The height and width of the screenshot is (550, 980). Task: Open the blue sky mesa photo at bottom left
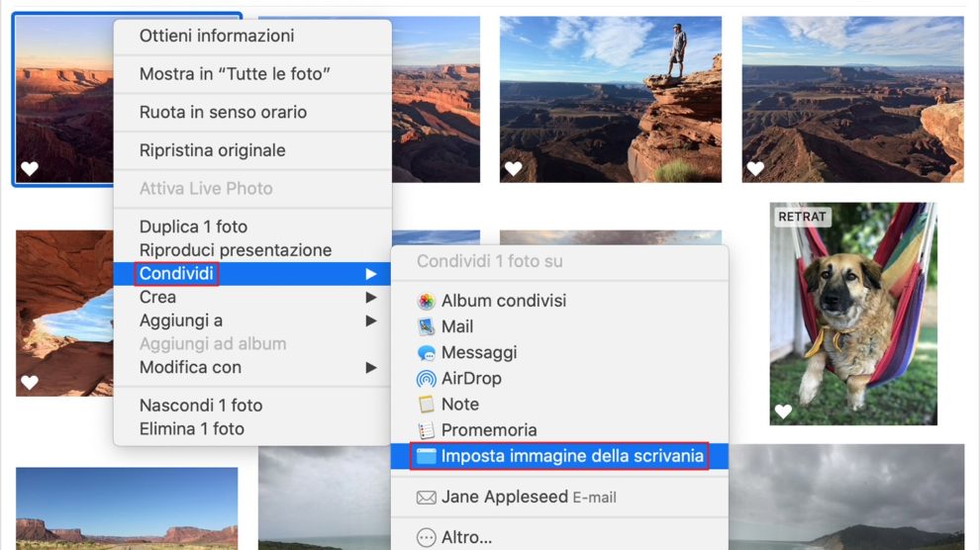coord(127,508)
